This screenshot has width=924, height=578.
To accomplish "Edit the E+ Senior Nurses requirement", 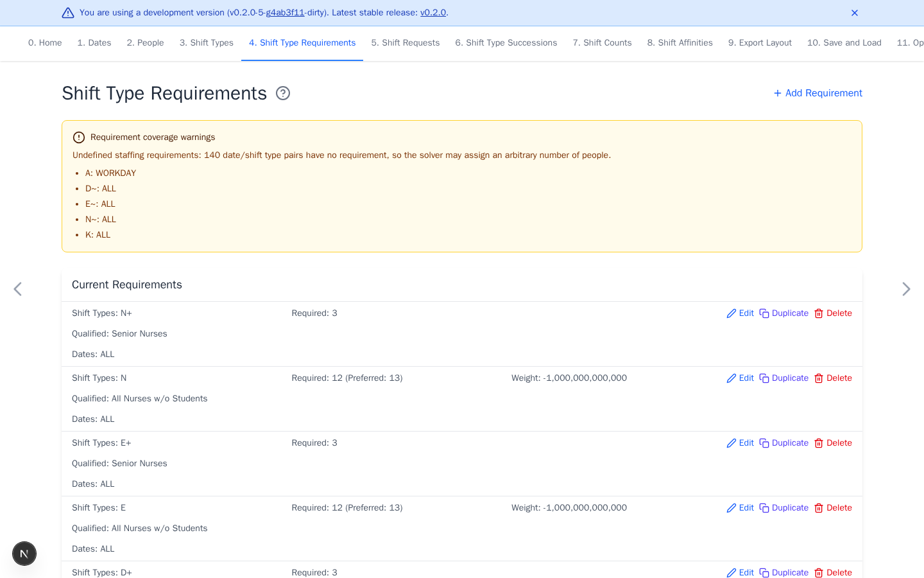I will [740, 443].
